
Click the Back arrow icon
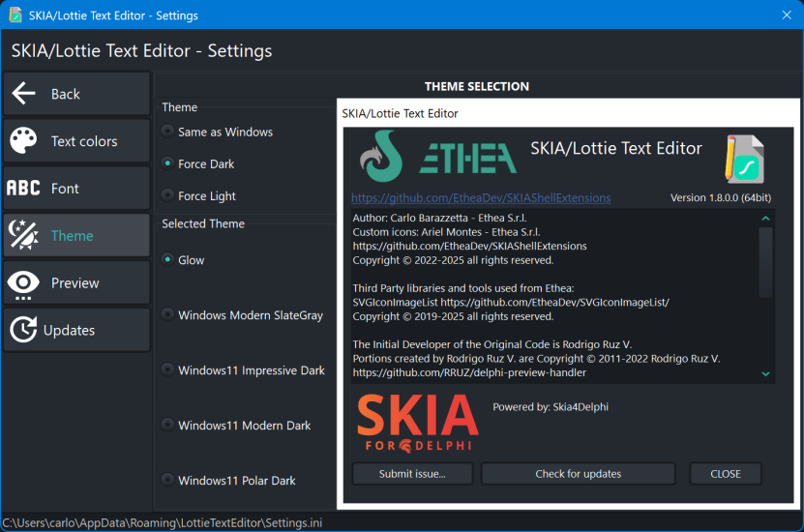(x=23, y=93)
